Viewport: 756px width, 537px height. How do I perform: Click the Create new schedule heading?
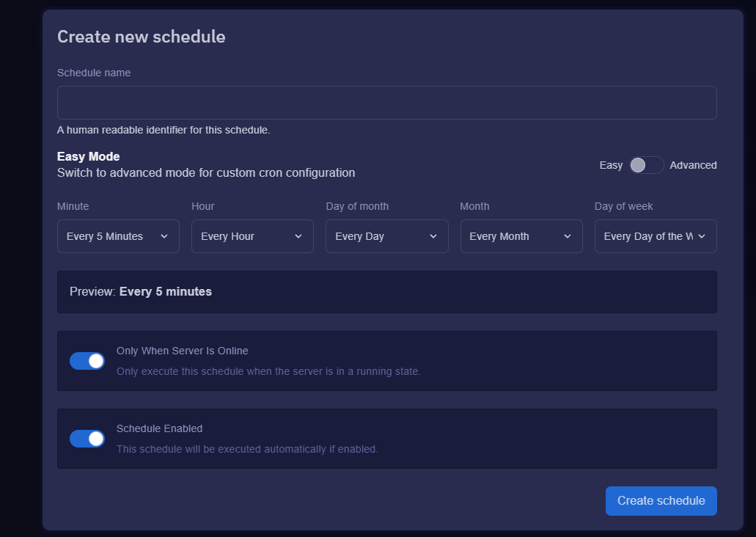click(142, 37)
